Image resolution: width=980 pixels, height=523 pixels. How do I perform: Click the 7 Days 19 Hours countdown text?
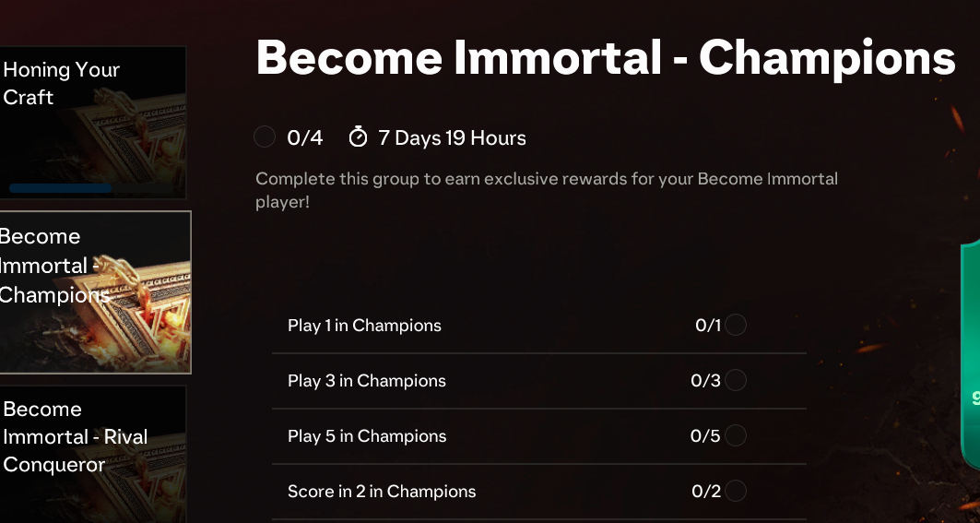coord(452,138)
